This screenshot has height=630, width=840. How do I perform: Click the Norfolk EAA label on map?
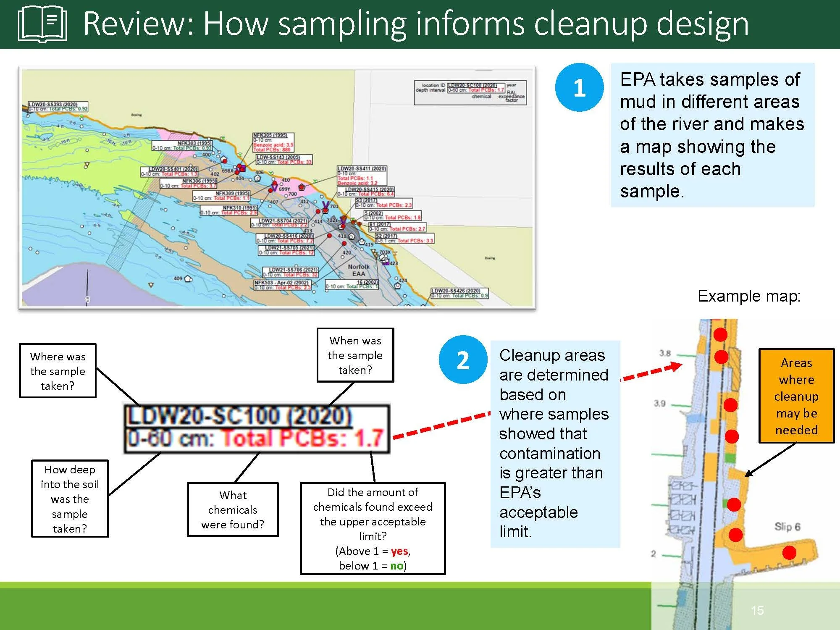click(x=358, y=270)
